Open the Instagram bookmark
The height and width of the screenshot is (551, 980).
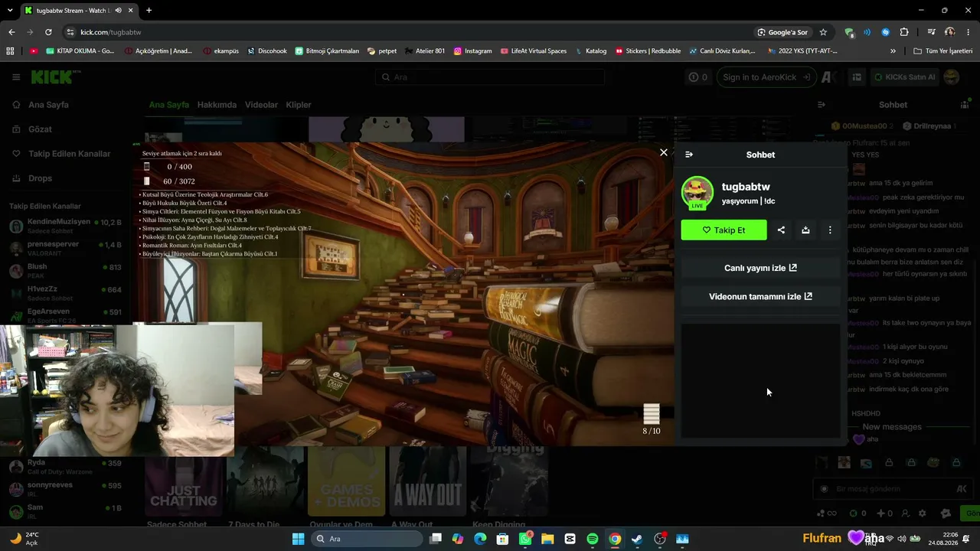coord(472,51)
